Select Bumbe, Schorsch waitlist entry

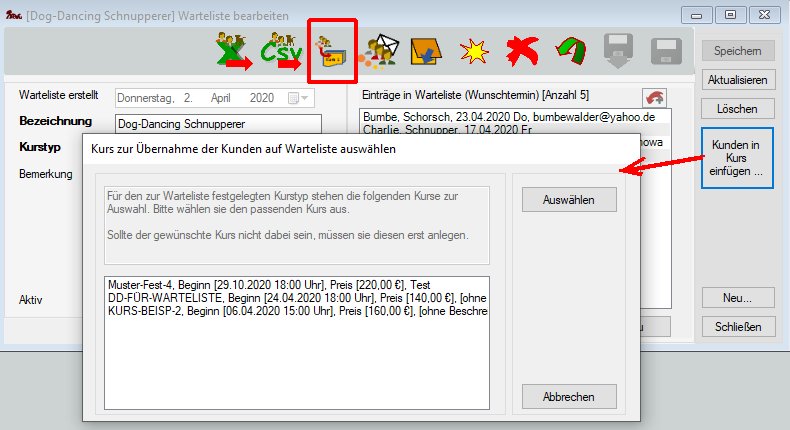(x=508, y=116)
